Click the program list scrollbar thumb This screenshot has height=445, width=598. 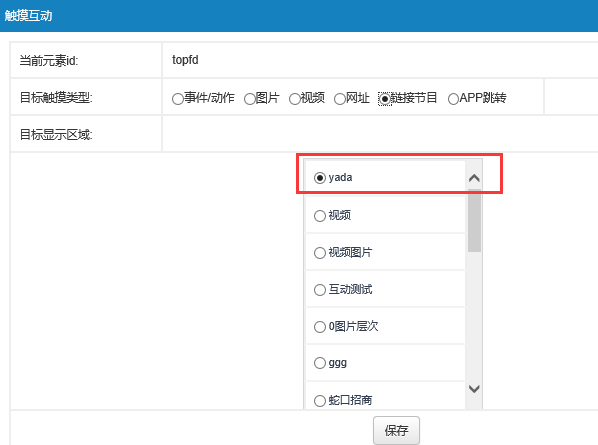474,220
